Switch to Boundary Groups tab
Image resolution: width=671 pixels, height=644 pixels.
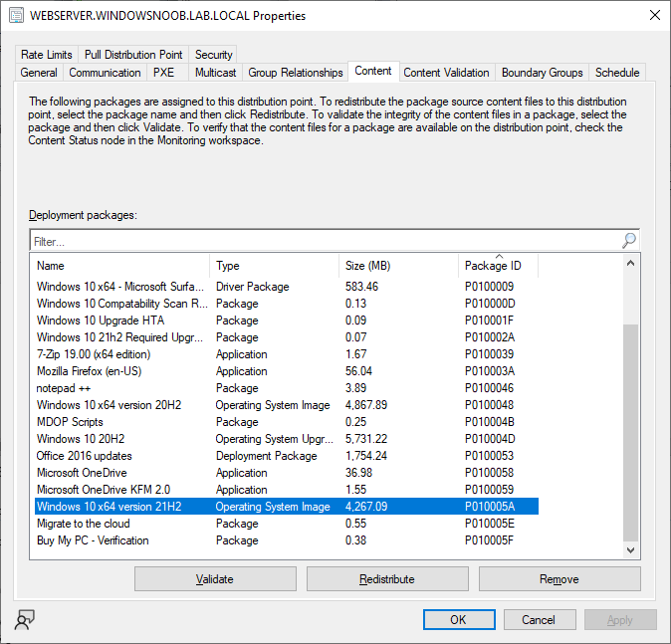tap(543, 73)
